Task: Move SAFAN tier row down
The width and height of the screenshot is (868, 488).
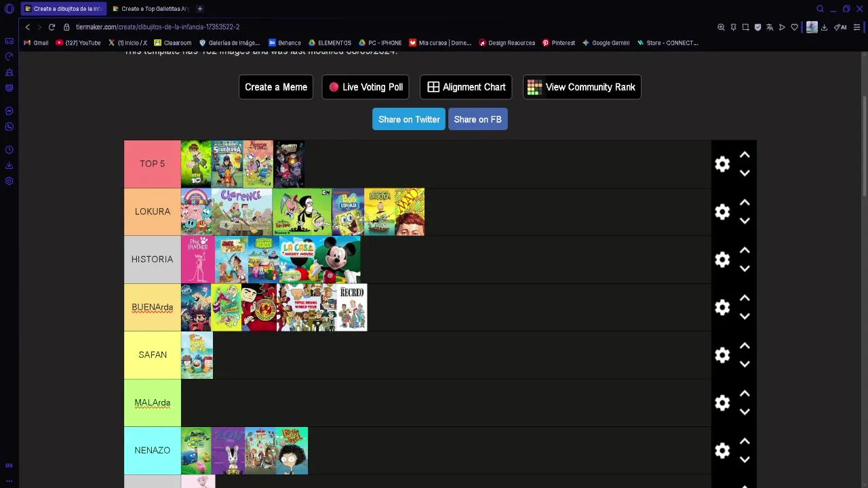Action: [x=745, y=364]
